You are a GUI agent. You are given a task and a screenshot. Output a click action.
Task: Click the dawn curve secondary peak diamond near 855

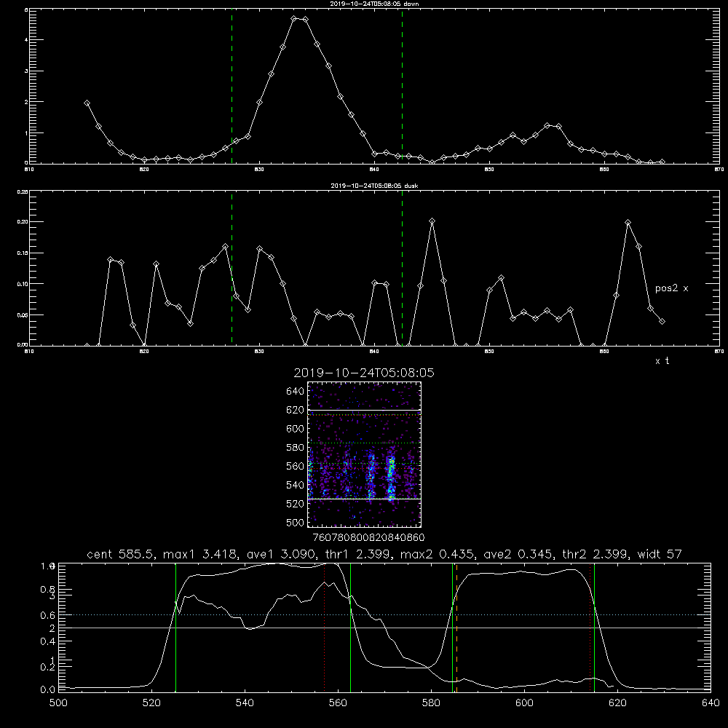click(x=547, y=126)
